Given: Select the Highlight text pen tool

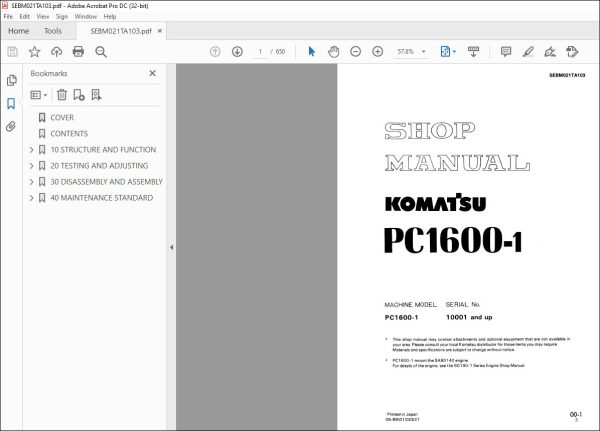Looking at the screenshot, I should (528, 52).
